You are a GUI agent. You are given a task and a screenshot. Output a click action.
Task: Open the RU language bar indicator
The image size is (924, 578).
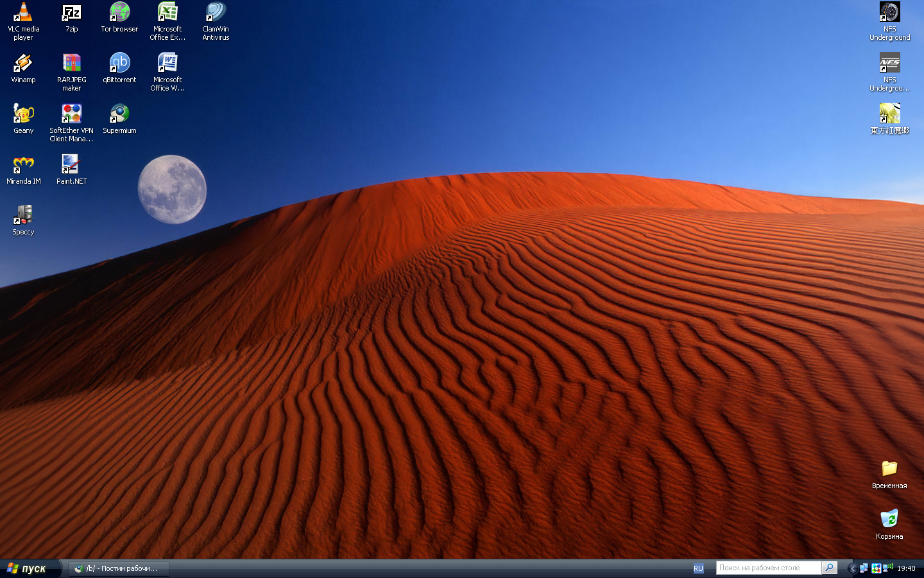coord(698,568)
